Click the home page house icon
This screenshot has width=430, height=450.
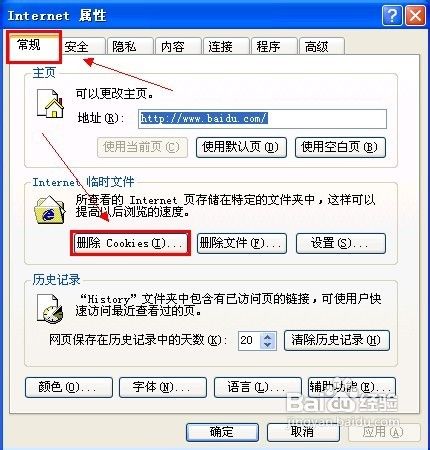point(50,103)
